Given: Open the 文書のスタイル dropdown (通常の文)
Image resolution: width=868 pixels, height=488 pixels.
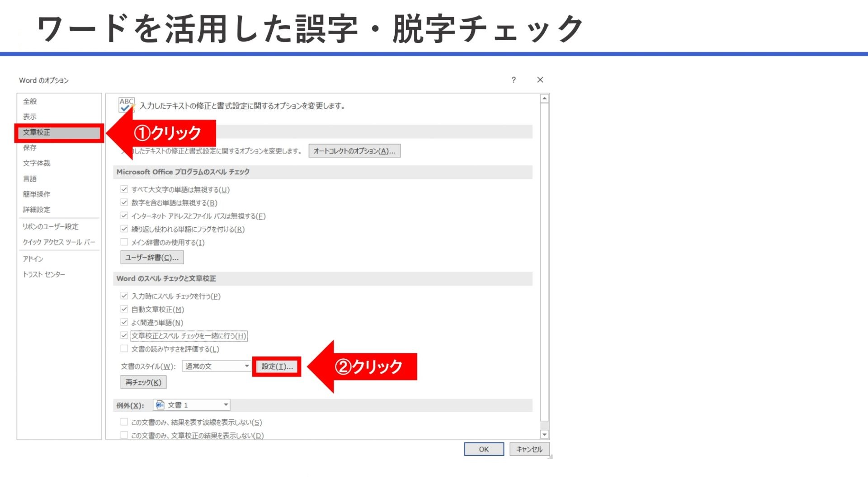Looking at the screenshot, I should (216, 366).
